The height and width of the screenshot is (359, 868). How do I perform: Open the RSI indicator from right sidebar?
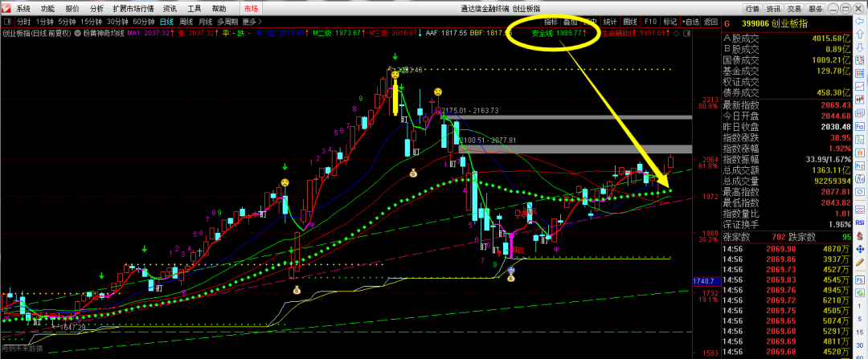[860, 223]
